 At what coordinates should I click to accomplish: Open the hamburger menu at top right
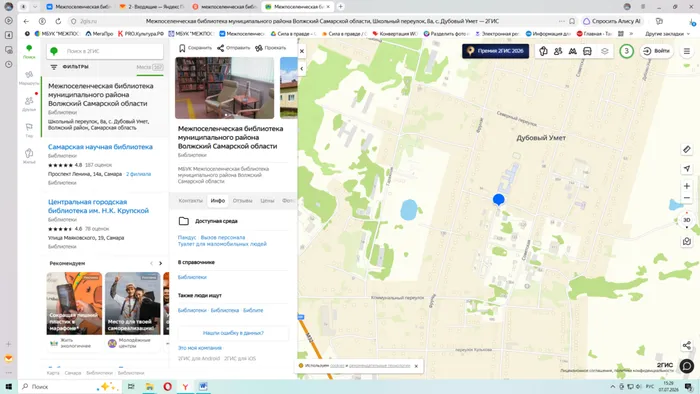[687, 51]
